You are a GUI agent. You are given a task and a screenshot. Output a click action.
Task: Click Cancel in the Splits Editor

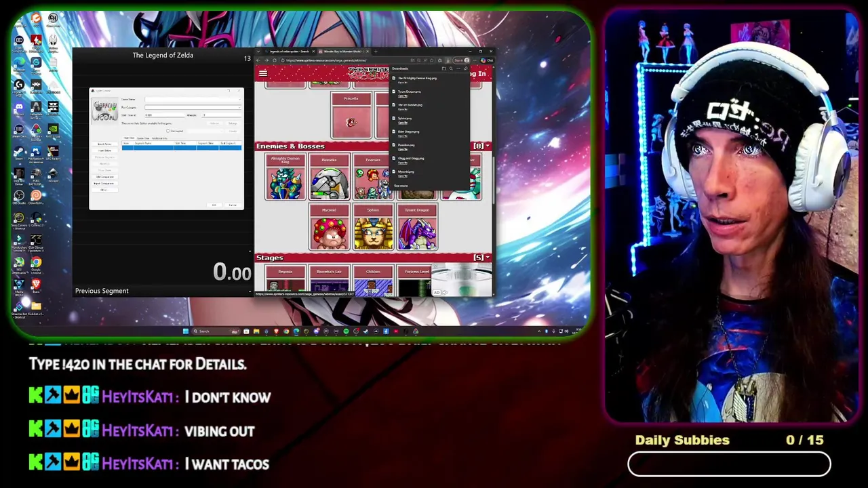233,205
